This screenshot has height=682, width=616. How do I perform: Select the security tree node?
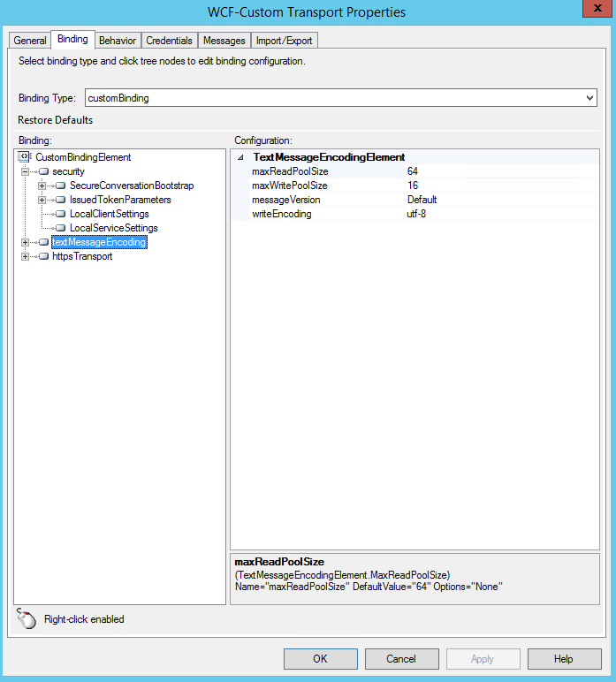68,171
